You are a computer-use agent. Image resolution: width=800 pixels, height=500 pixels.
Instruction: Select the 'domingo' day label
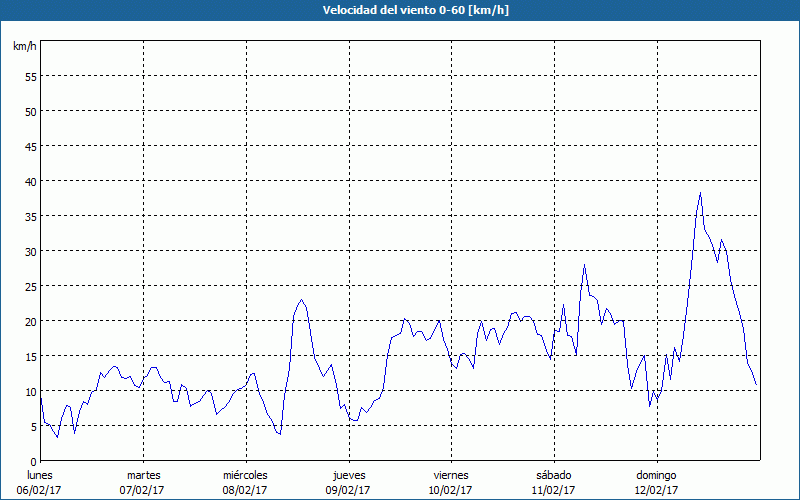click(x=656, y=474)
